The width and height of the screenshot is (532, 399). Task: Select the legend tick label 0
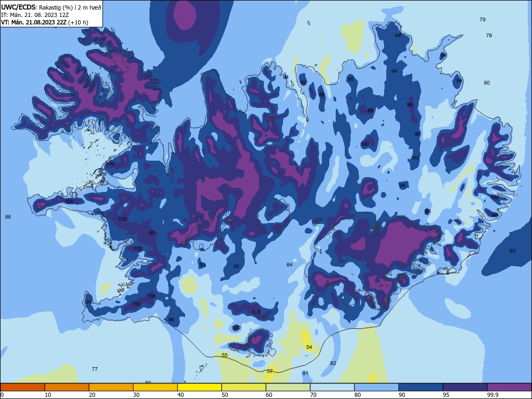coord(2,395)
